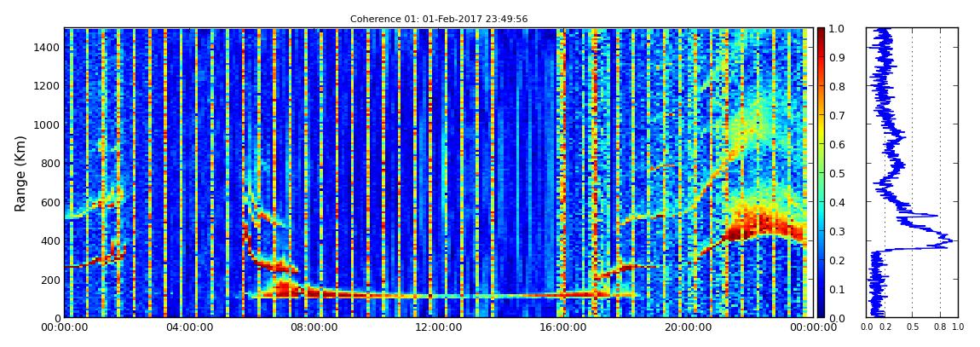Click the 1.0 label on the colorbar
Viewport: 980px width, 347px height.
coord(838,29)
